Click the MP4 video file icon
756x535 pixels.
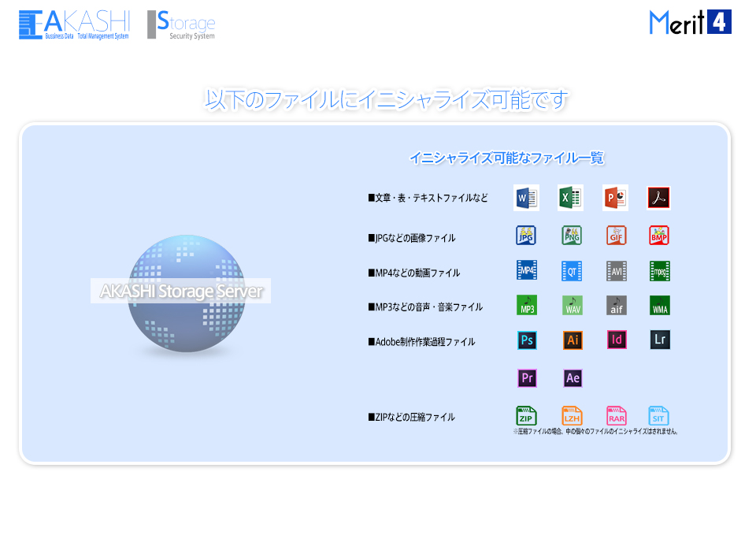[x=526, y=271]
